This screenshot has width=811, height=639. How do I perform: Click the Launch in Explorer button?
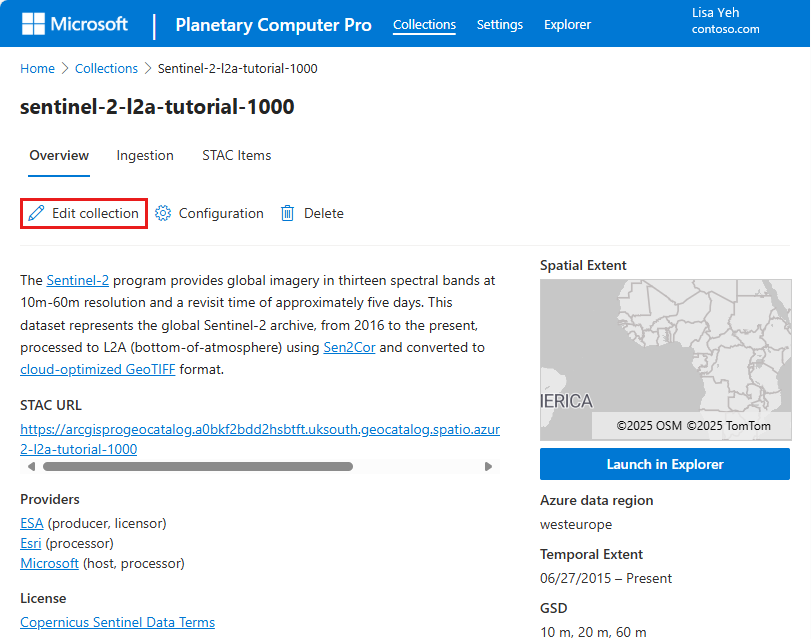coord(665,464)
